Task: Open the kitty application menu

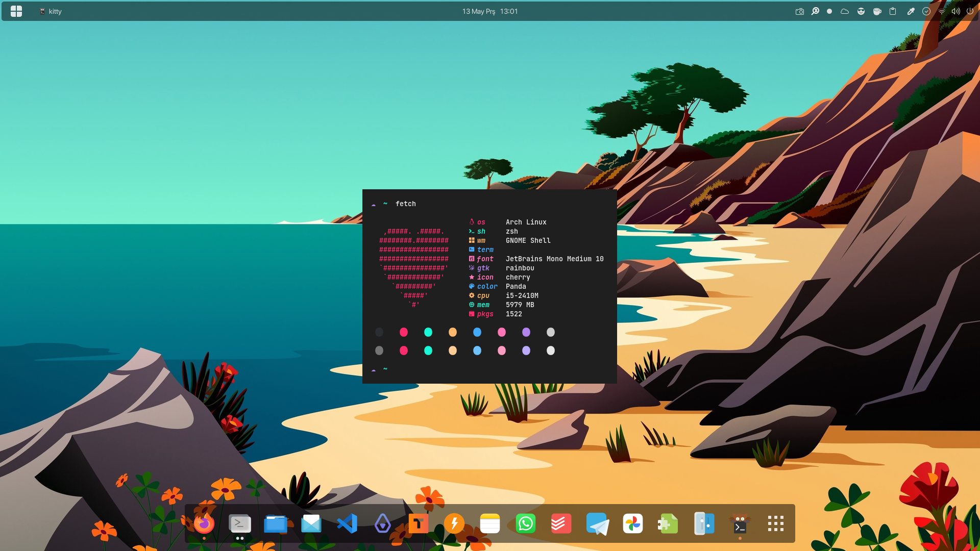Action: (51, 11)
